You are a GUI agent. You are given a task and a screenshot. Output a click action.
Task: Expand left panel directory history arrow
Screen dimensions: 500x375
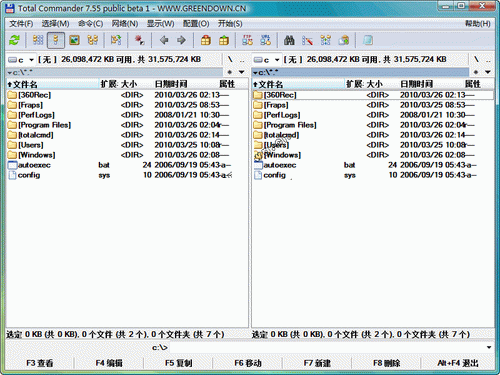coord(242,72)
